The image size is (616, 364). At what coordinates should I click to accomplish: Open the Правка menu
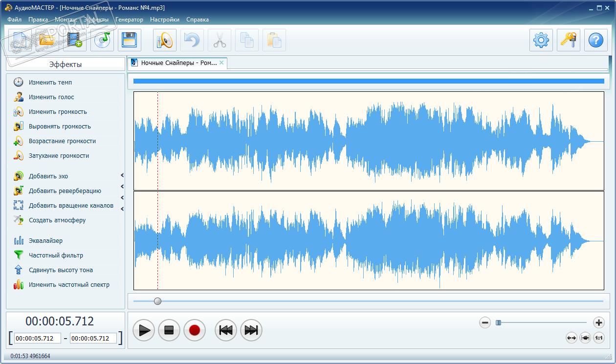(38, 20)
